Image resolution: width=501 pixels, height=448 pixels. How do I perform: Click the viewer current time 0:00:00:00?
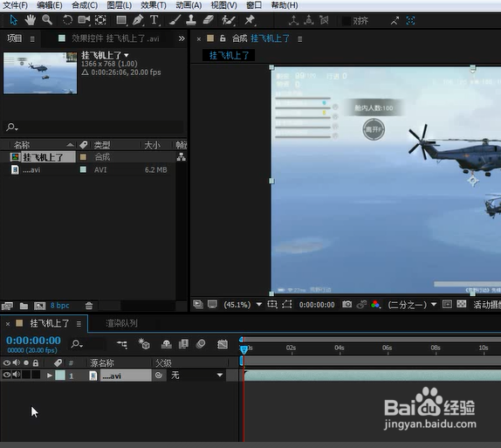point(317,305)
